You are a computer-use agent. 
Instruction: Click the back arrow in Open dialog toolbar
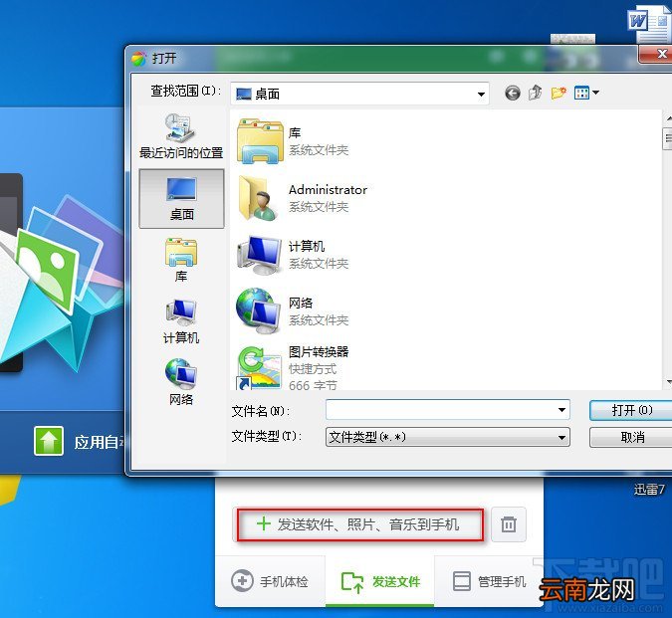513,93
